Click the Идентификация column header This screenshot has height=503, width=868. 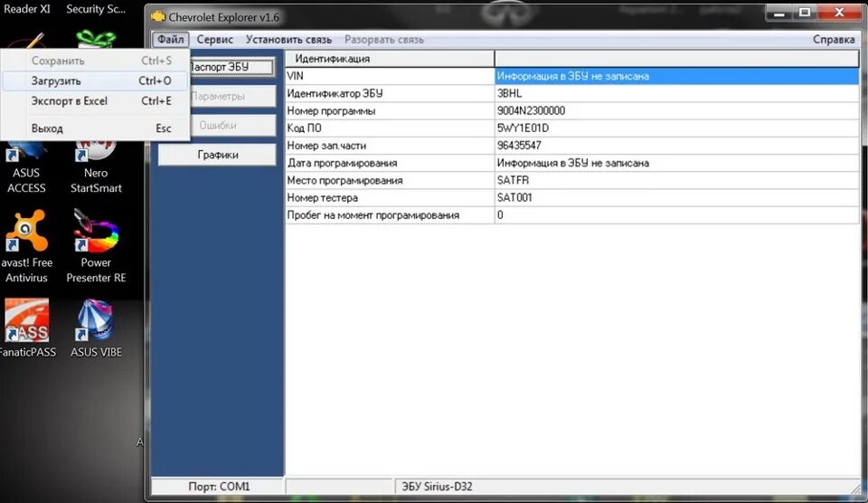coord(390,58)
